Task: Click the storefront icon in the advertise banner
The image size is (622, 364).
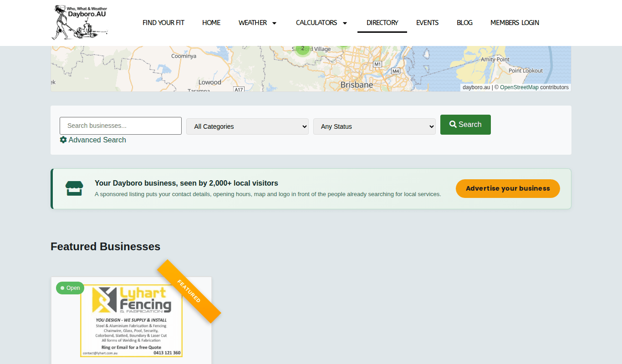Action: tap(74, 188)
